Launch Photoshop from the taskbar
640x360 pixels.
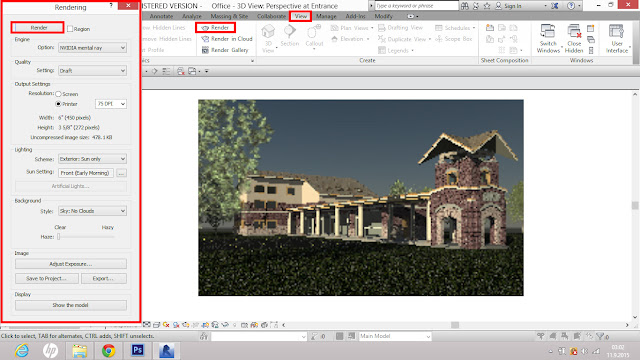(138, 350)
